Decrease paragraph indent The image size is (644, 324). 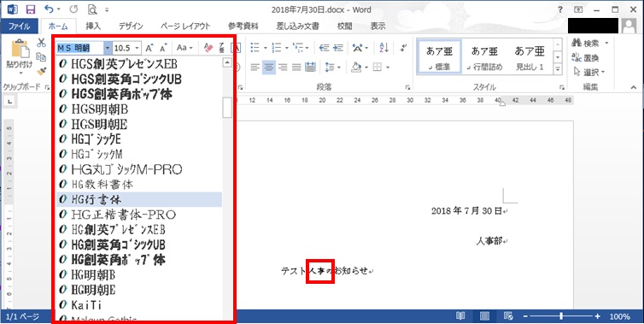[x=324, y=48]
